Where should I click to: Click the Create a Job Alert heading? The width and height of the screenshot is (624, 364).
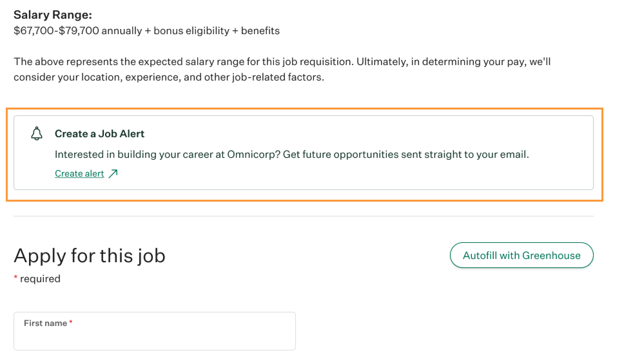pyautogui.click(x=100, y=134)
